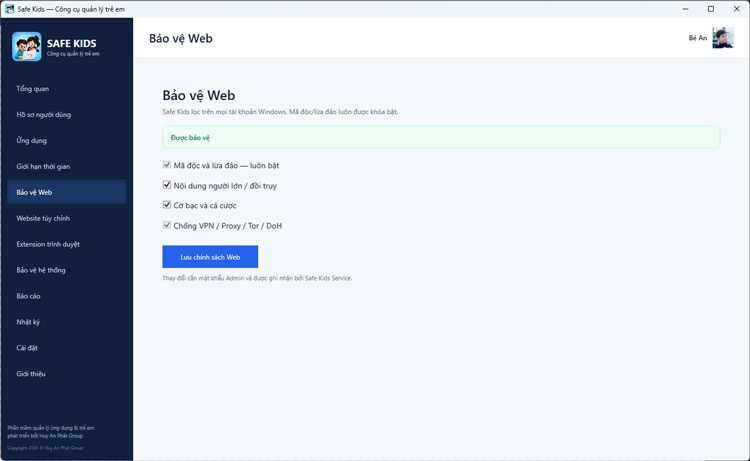Open Nhật ký in sidebar
This screenshot has width=750, height=461.
pos(67,321)
